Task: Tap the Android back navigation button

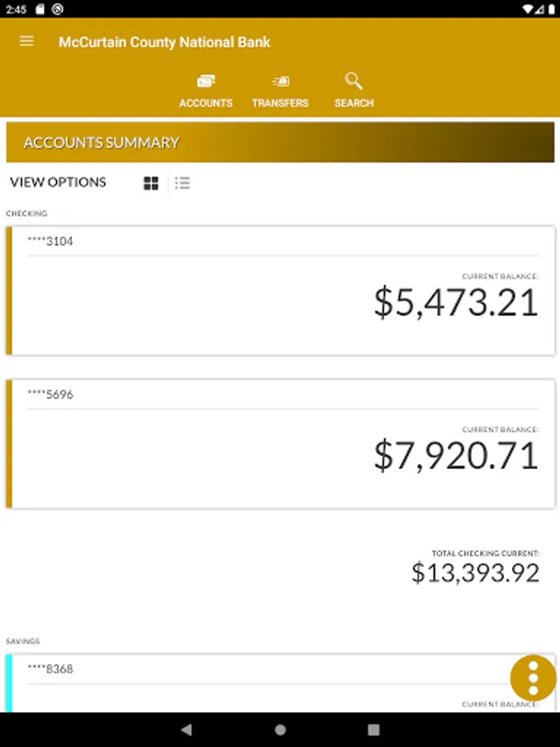Action: coord(187,730)
